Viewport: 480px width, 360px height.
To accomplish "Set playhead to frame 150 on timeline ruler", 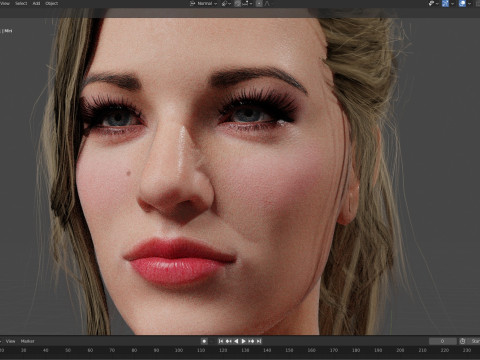I will pos(289,350).
